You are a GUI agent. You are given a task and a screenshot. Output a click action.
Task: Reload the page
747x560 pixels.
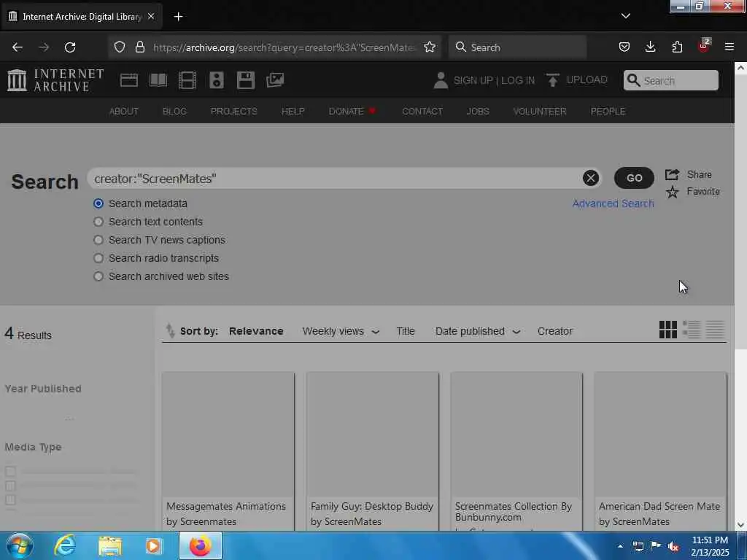click(x=70, y=47)
